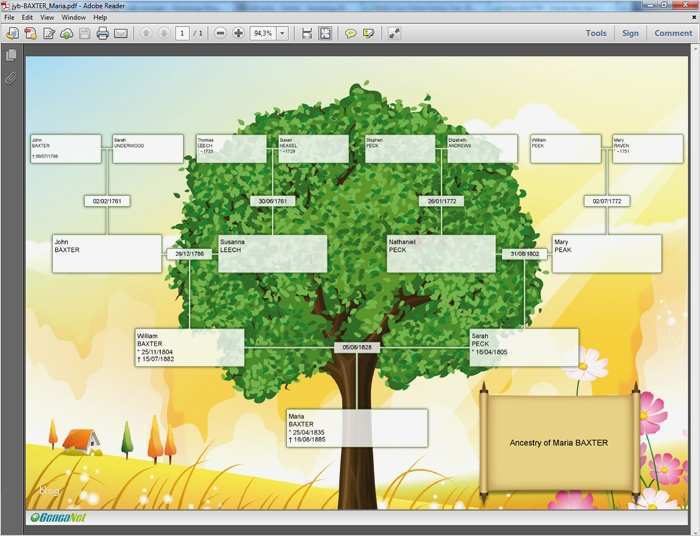Go to next page arrow
This screenshot has width=700, height=536.
(164, 33)
